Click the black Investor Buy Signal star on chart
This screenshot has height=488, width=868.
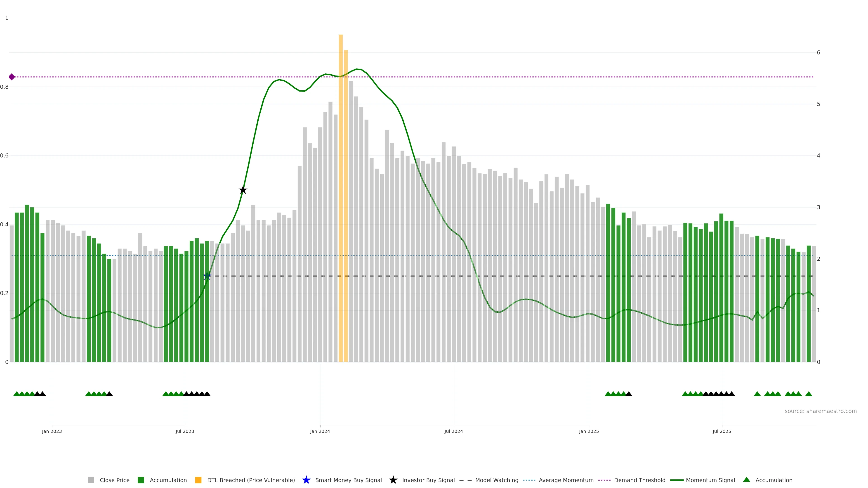[x=243, y=190]
